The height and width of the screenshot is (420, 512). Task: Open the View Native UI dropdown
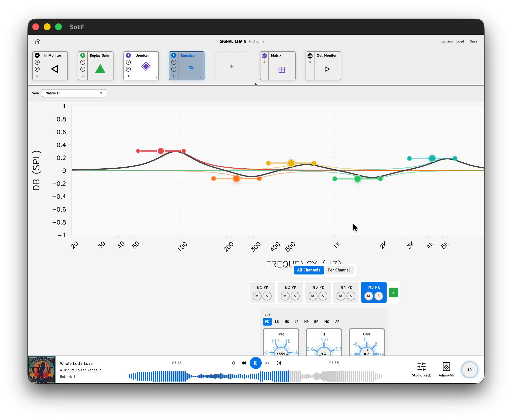(74, 93)
